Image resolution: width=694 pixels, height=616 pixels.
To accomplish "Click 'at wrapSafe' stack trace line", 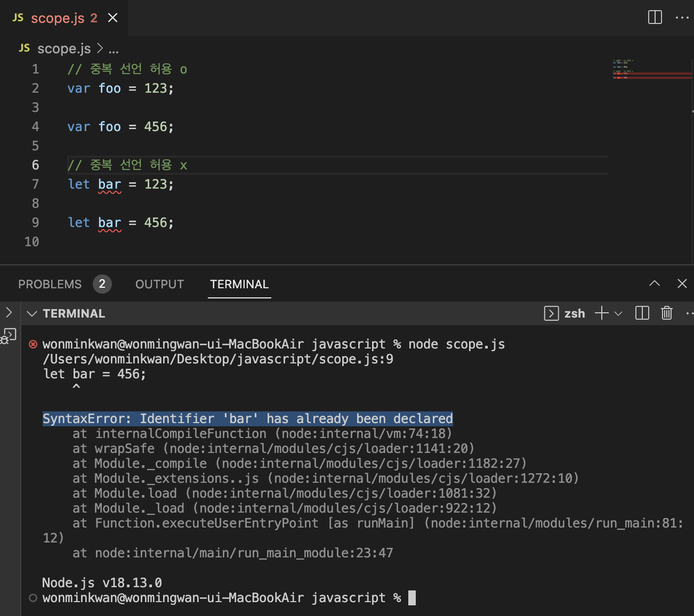I will click(x=273, y=449).
